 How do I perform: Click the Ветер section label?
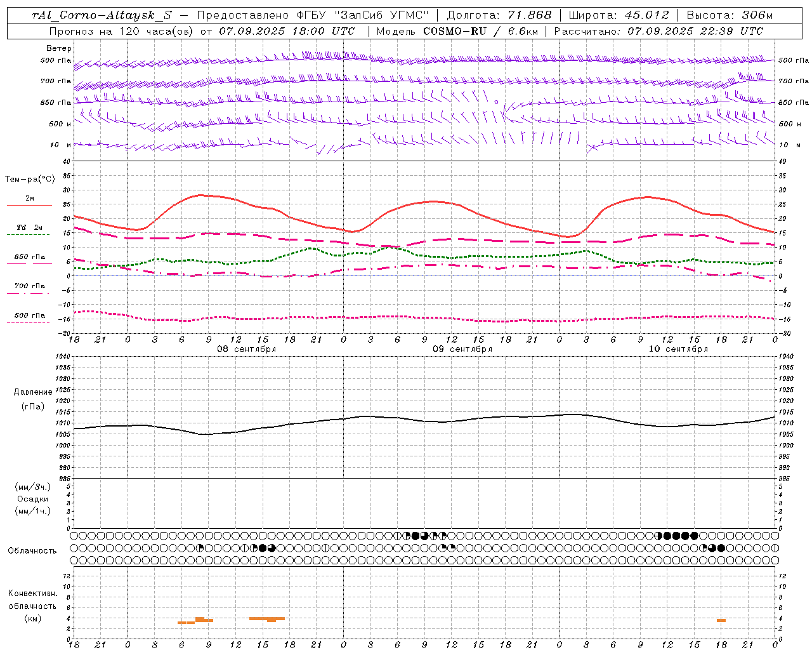click(x=59, y=48)
